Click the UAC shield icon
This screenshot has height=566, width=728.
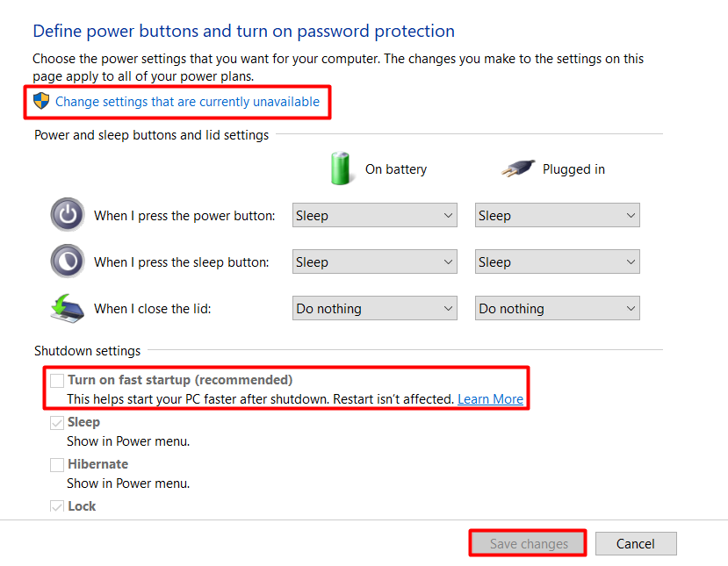coord(41,101)
